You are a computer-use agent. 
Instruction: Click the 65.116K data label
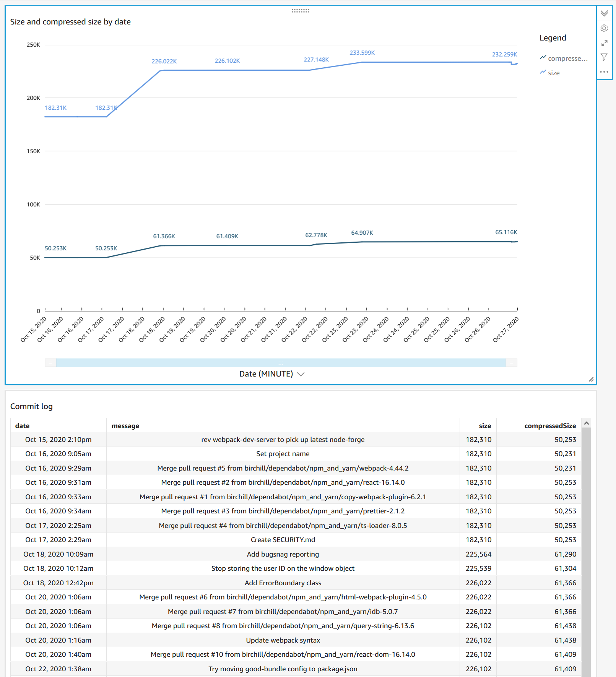click(506, 232)
